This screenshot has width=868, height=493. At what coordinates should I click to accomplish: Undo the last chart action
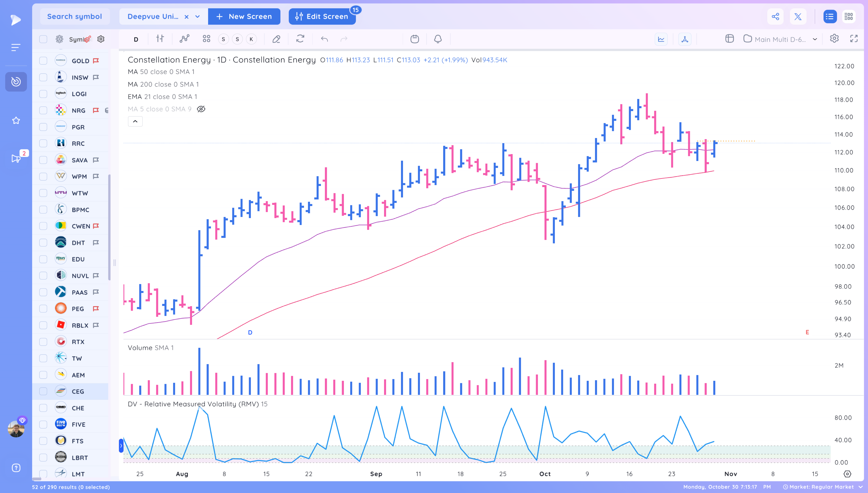324,39
